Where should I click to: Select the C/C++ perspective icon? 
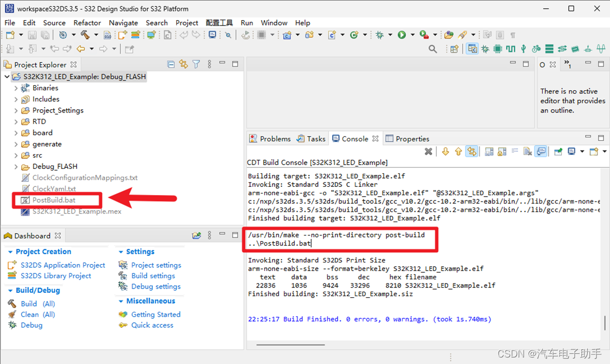(472, 49)
